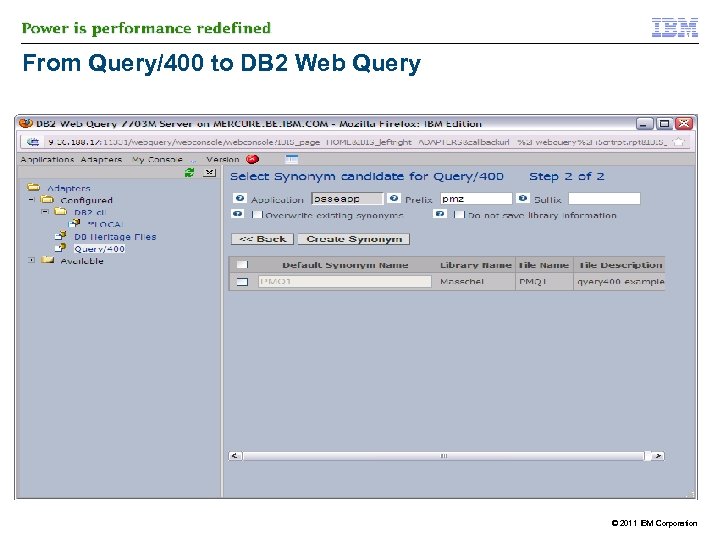
Task: Enable Overwrite existing synonyms checkbox
Action: click(257, 214)
